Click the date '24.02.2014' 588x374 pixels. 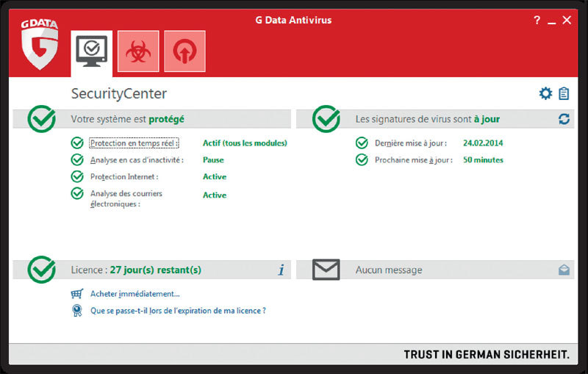(483, 143)
